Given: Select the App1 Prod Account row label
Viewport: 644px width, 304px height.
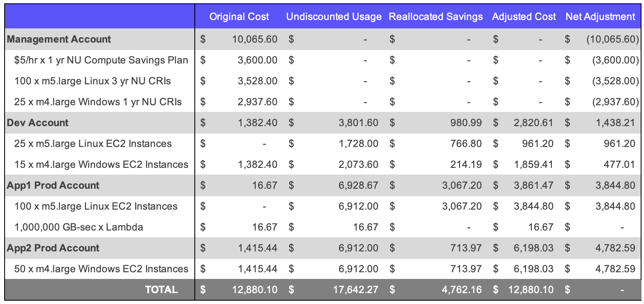Looking at the screenshot, I should tap(53, 185).
